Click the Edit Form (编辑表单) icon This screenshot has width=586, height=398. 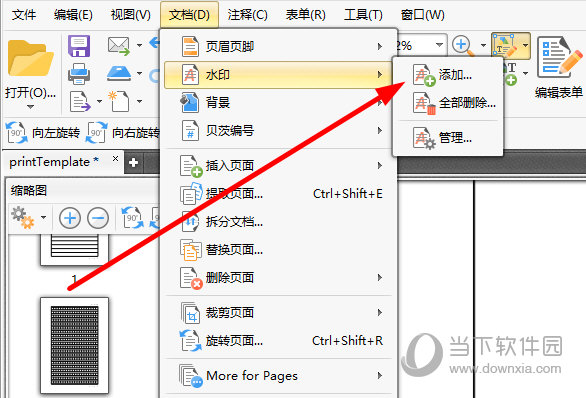[559, 57]
